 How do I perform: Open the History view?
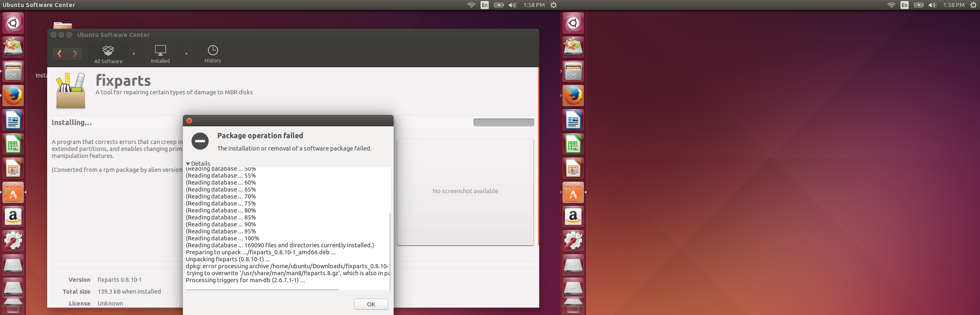pos(212,54)
